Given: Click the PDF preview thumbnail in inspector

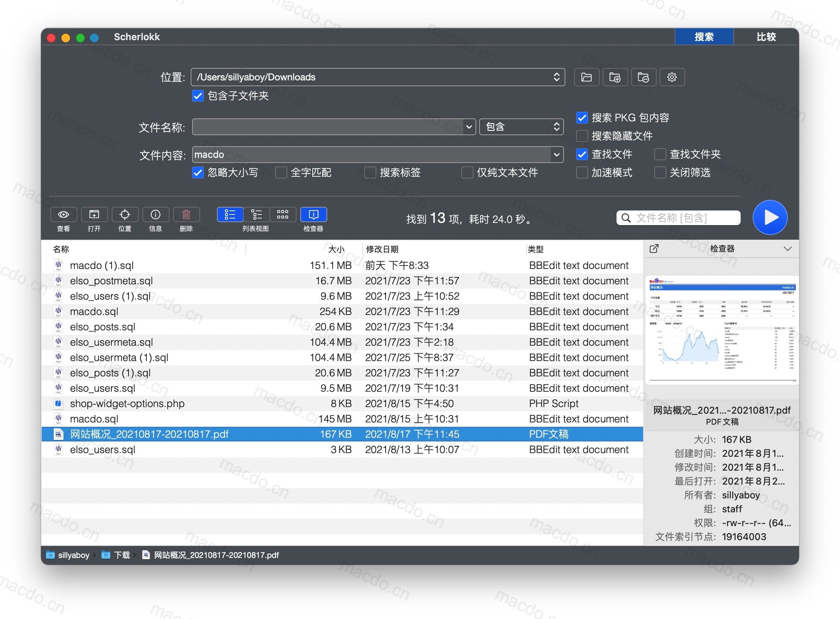Looking at the screenshot, I should tap(722, 330).
